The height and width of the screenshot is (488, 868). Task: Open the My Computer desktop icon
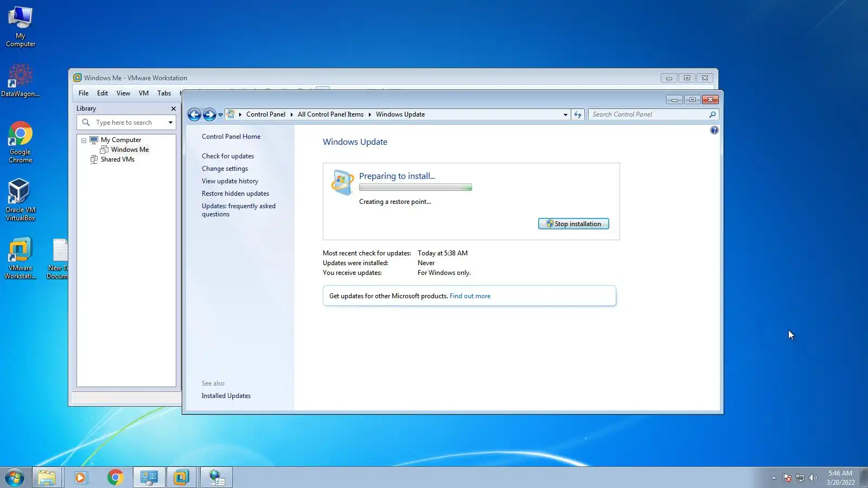(x=21, y=27)
